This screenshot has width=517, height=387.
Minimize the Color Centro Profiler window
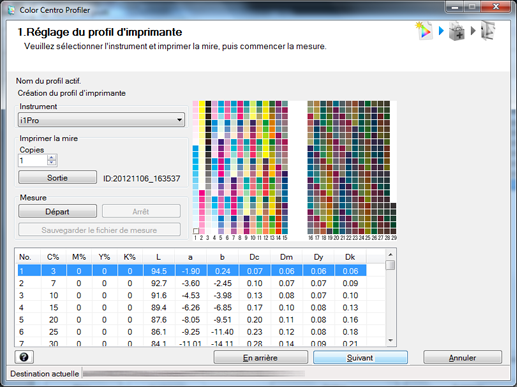(x=455, y=6)
